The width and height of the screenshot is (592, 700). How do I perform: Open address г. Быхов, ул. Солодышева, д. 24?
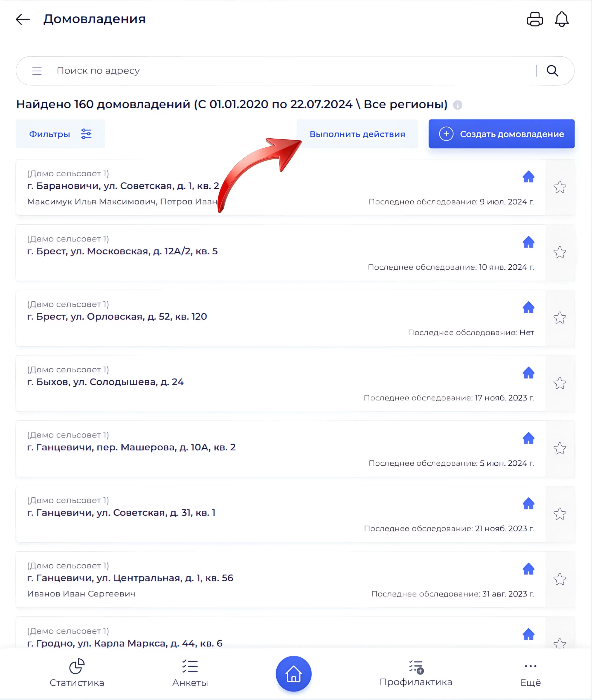[105, 382]
